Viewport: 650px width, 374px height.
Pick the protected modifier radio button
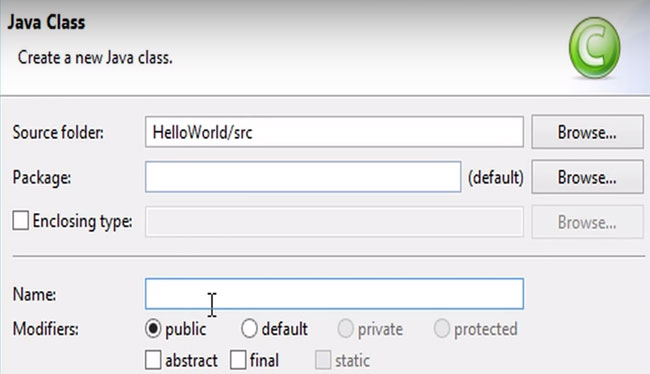(x=441, y=329)
